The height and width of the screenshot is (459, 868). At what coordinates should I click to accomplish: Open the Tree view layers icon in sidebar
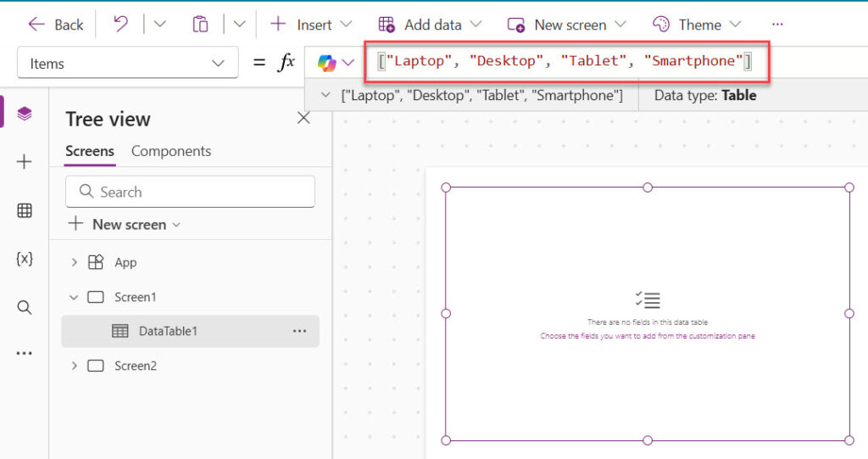coord(24,113)
